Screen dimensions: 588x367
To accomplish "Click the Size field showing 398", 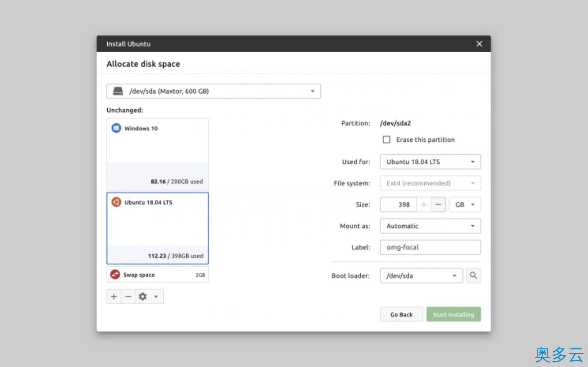I will click(x=398, y=204).
